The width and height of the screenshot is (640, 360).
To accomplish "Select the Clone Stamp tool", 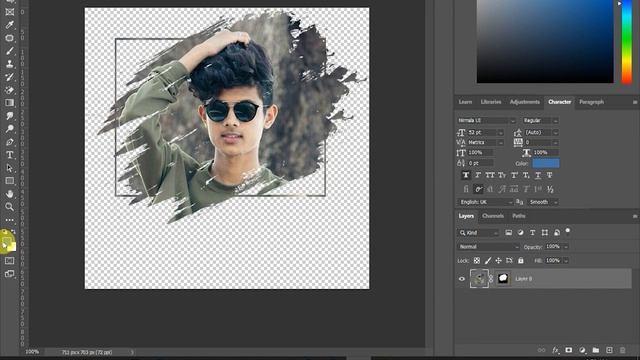I will (x=9, y=64).
